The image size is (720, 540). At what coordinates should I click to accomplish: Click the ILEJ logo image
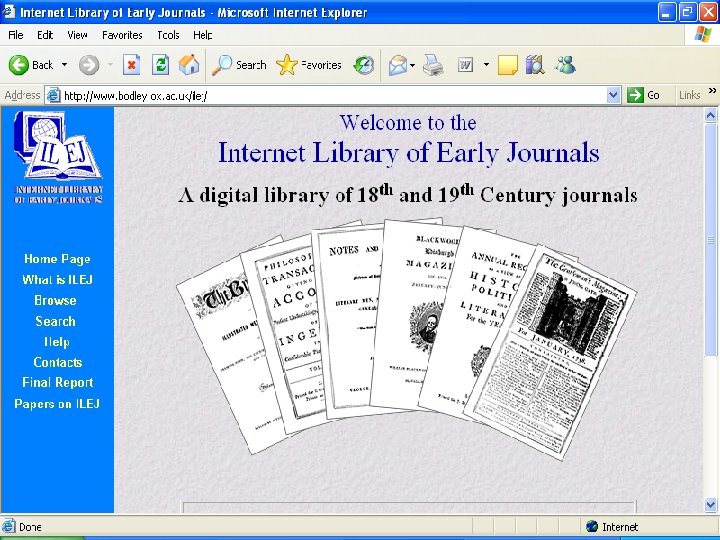tap(58, 157)
